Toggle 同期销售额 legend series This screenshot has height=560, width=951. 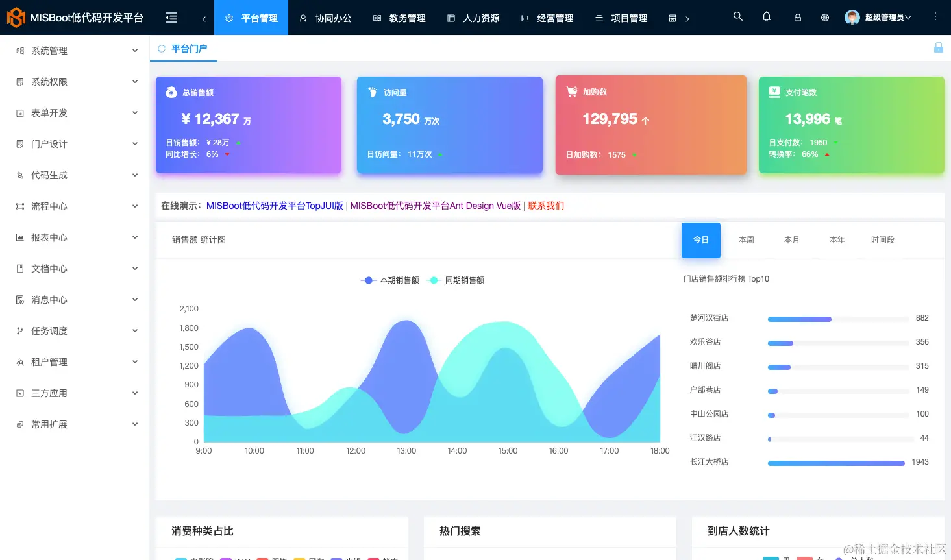[456, 280]
